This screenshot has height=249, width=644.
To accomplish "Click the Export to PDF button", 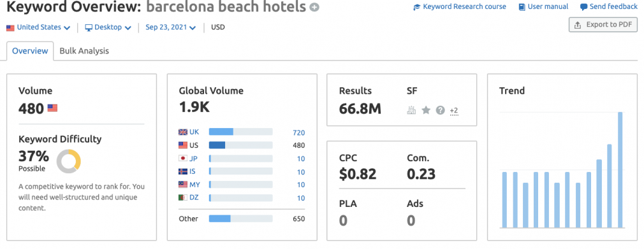I will (603, 25).
